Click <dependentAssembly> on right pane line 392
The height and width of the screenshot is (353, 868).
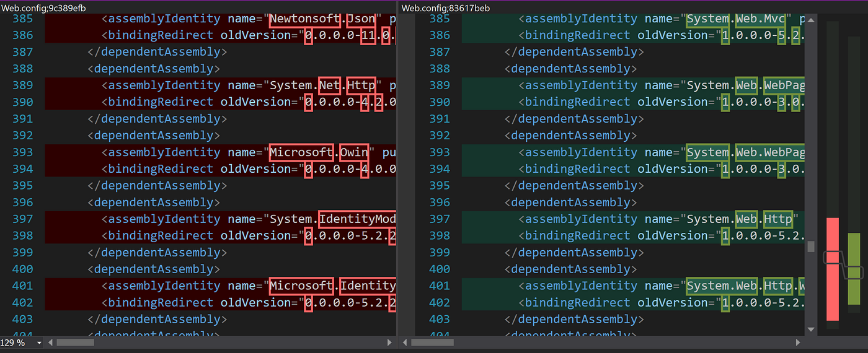570,136
